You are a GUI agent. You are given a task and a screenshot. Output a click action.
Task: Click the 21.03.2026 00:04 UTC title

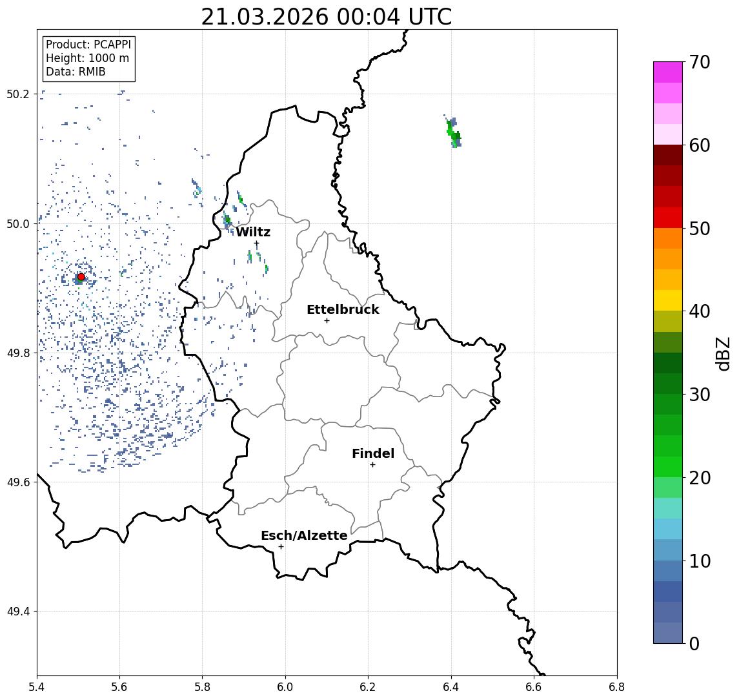tap(327, 17)
